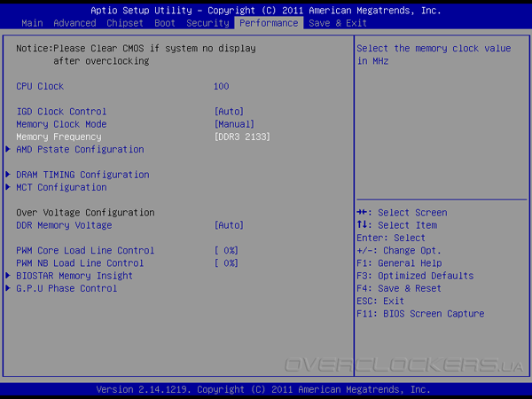This screenshot has width=532, height=399.
Task: Click the Aptio Setup Utility title text
Action: [x=266, y=11]
